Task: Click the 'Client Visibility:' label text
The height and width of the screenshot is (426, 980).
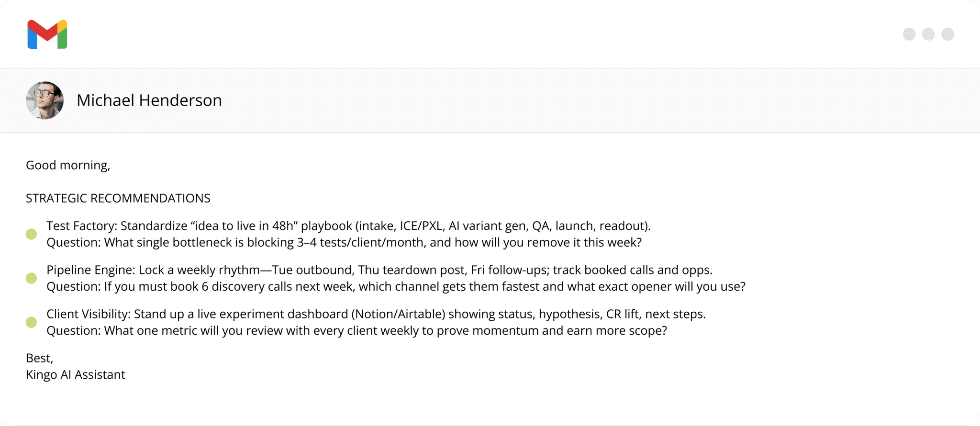Action: [x=88, y=314]
